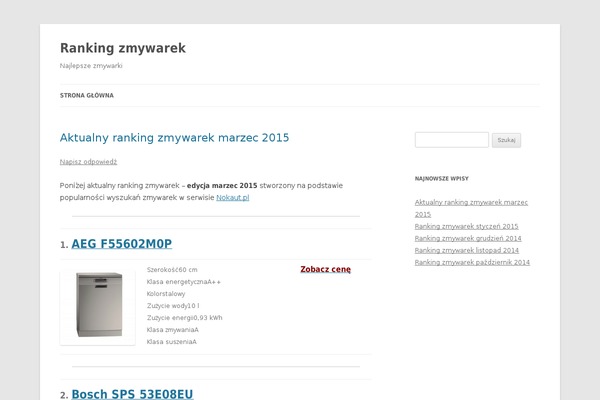Select the text Zużycie wody10 l
Viewport: 600px width, 400px height.
tap(173, 305)
